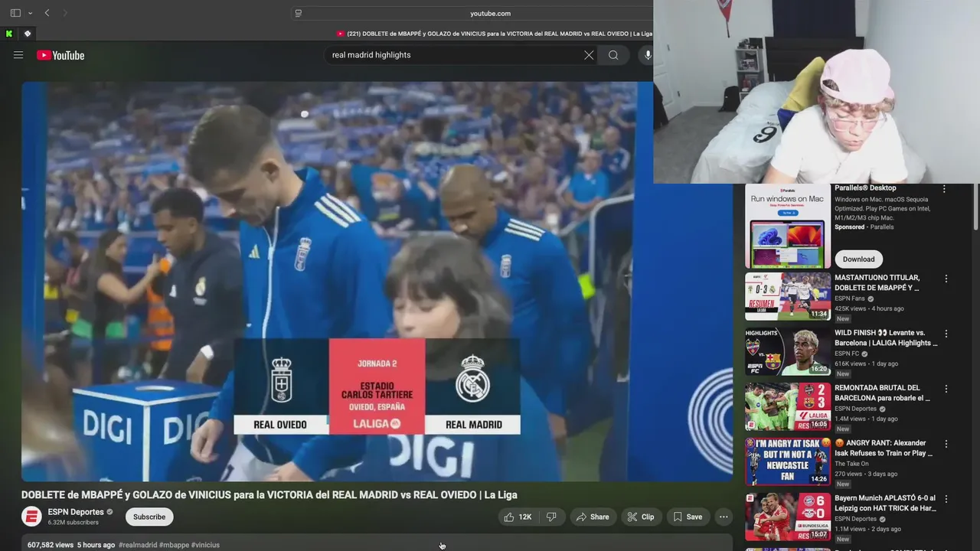The height and width of the screenshot is (551, 980).
Task: Open the WILD FINISH Levante vs. Barcelona thumbnail
Action: click(x=788, y=351)
